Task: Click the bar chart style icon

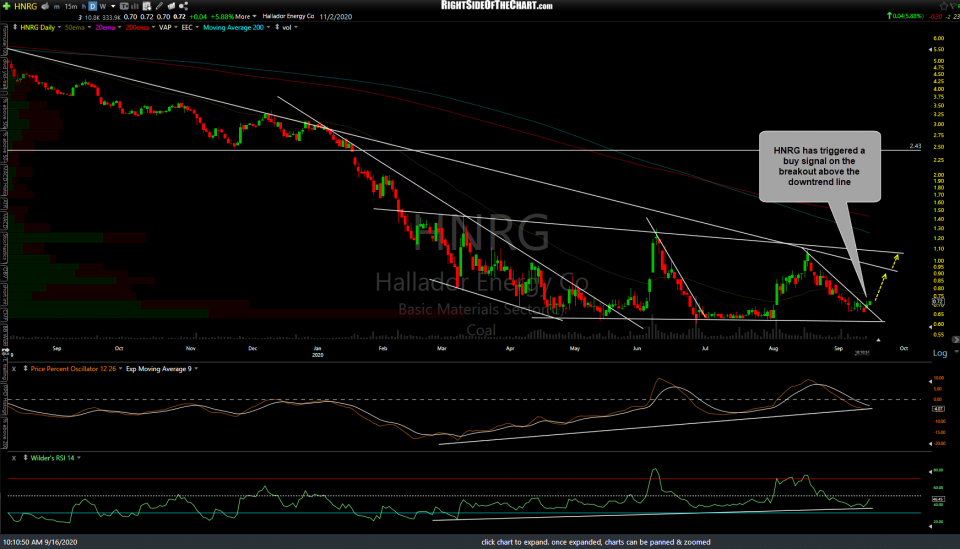Action: click(x=134, y=6)
